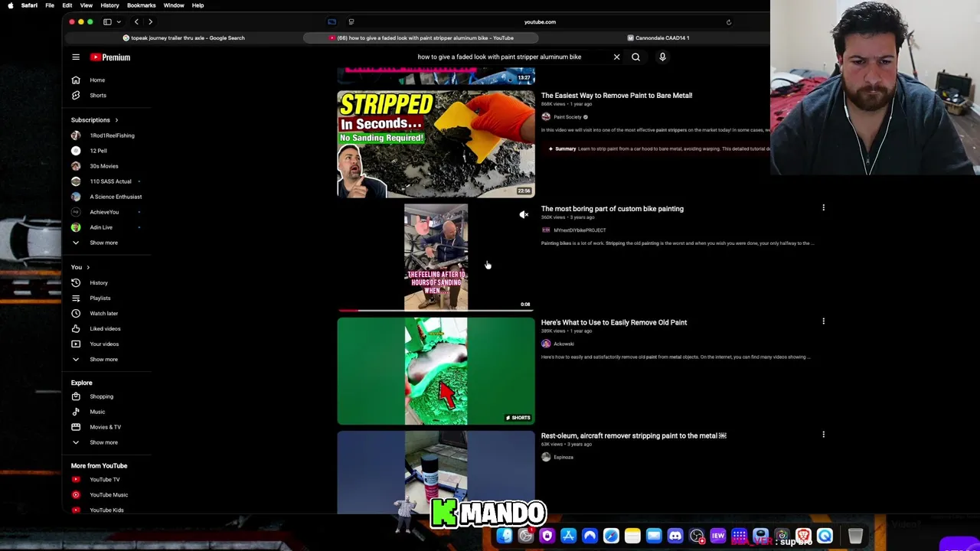Image resolution: width=980 pixels, height=551 pixels.
Task: Switch to Cannondale CAAD14 1 tab
Action: tap(658, 37)
